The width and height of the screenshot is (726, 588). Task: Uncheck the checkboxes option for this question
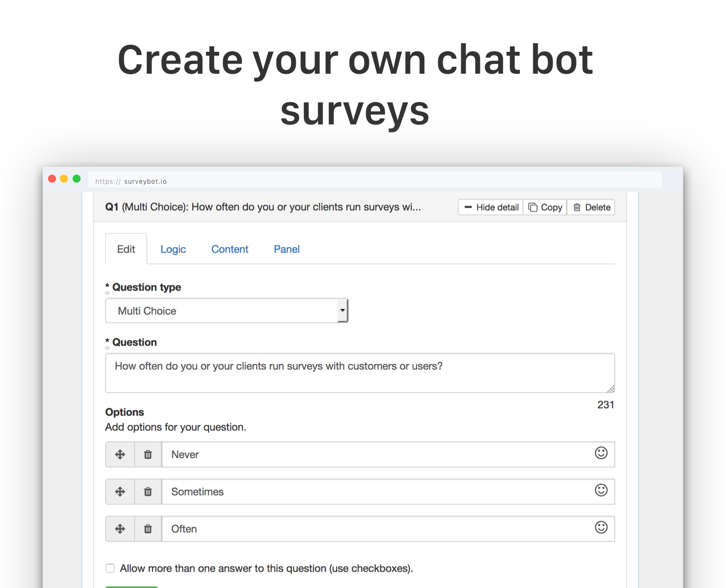tap(109, 568)
